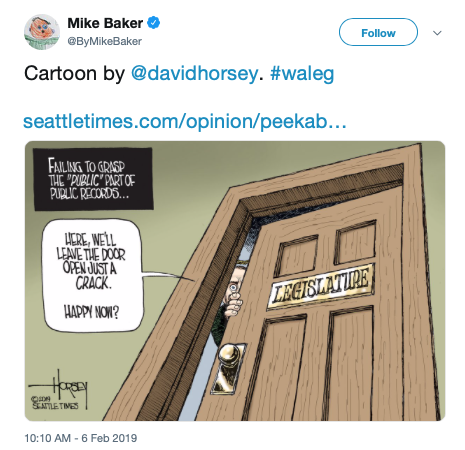
Task: Click the Seattle Times copyright text
Action: 55,403
